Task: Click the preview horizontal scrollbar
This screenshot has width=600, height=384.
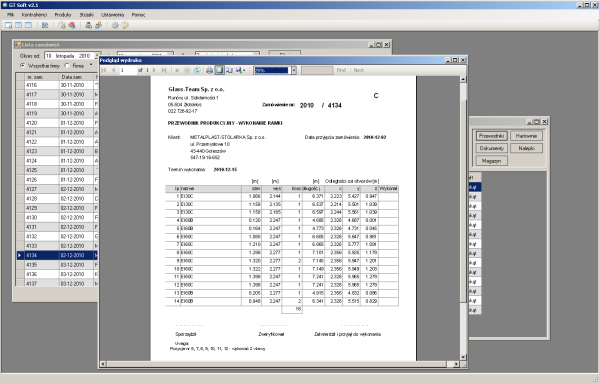Action: [280, 364]
